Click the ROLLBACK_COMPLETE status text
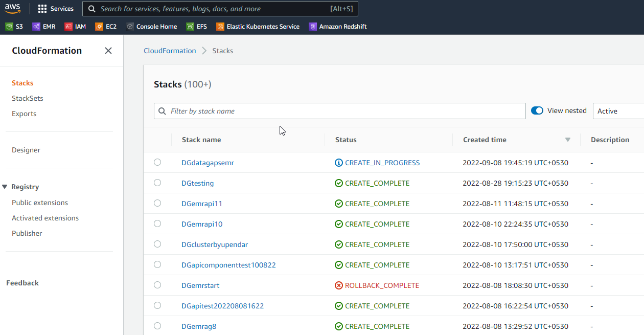 (x=382, y=285)
